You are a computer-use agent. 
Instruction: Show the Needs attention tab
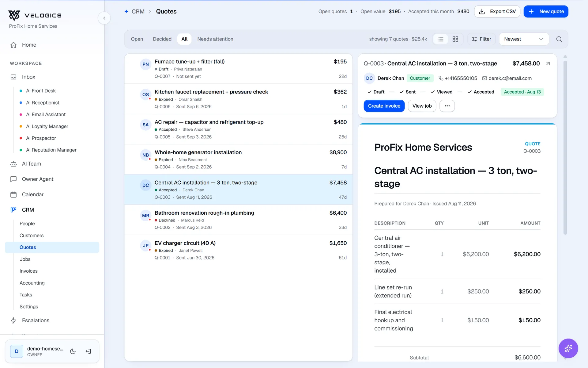215,39
